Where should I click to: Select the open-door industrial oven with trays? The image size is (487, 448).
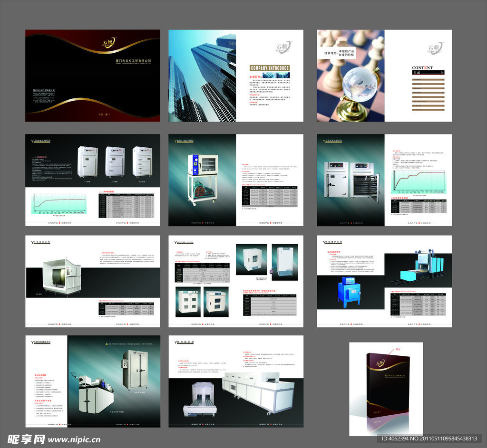[x=365, y=179]
